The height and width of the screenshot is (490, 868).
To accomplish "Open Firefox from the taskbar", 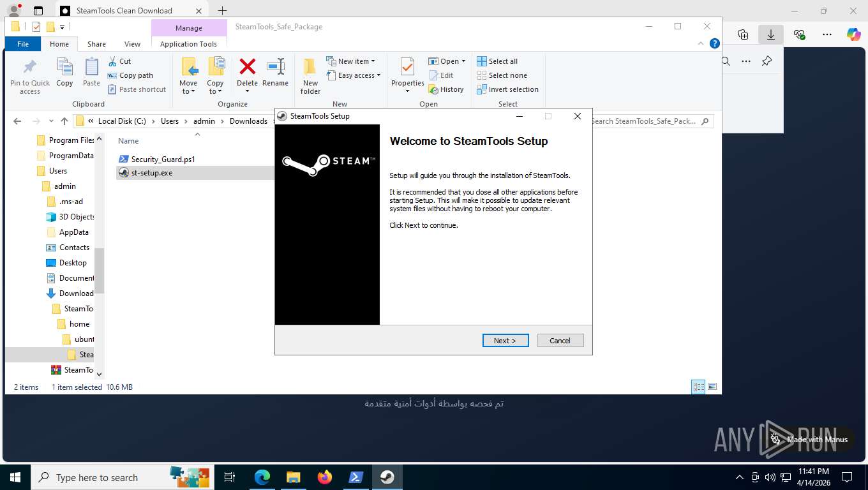I will click(324, 477).
